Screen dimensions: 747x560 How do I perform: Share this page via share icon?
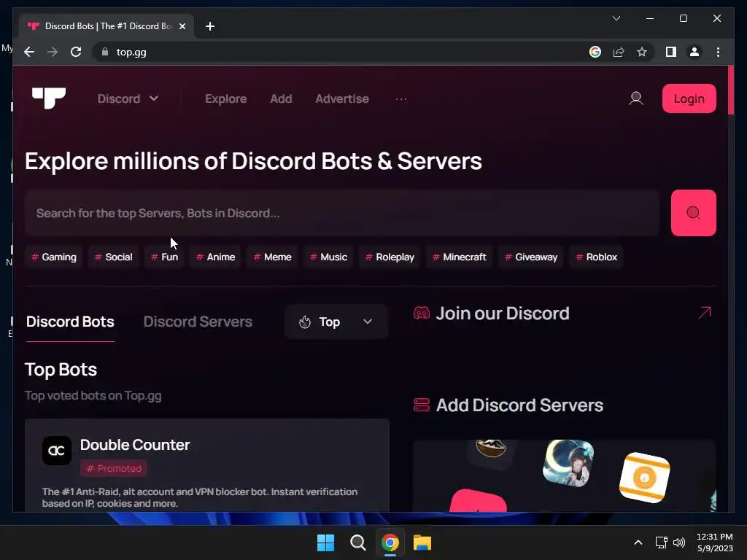point(619,52)
